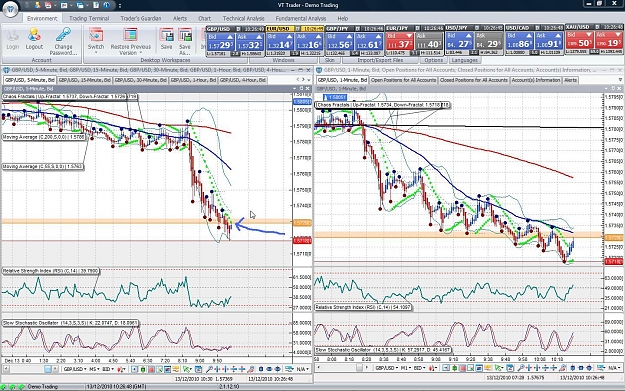Click Relative Strength Index label on left chart
This screenshot has height=391, width=625.
[50, 271]
